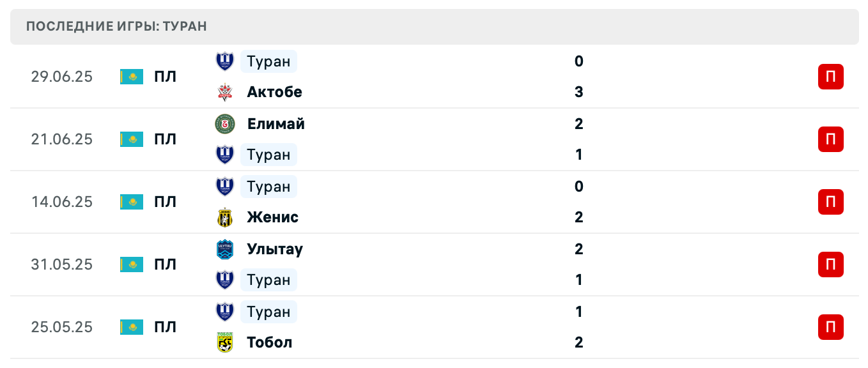868x368 pixels.
Task: Click the Ulytau club logo
Action: click(x=225, y=249)
